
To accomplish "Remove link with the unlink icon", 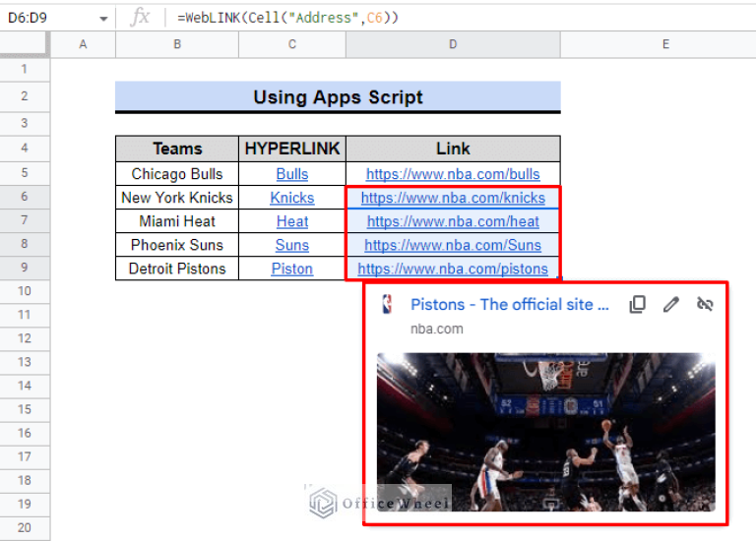I will 705,305.
